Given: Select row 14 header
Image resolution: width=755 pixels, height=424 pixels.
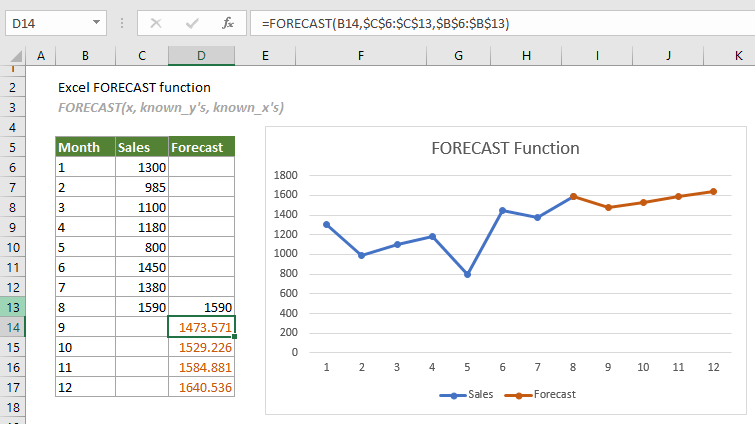Looking at the screenshot, I should click(14, 327).
